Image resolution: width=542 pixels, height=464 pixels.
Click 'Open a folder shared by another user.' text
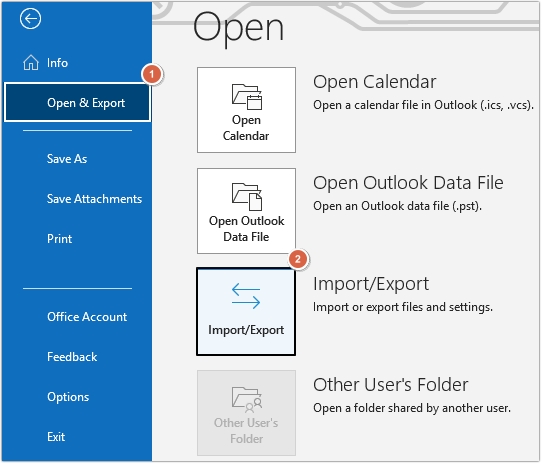pos(412,408)
